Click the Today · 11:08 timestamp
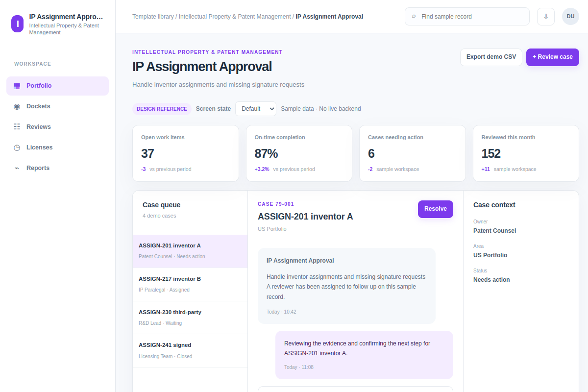 (299, 367)
